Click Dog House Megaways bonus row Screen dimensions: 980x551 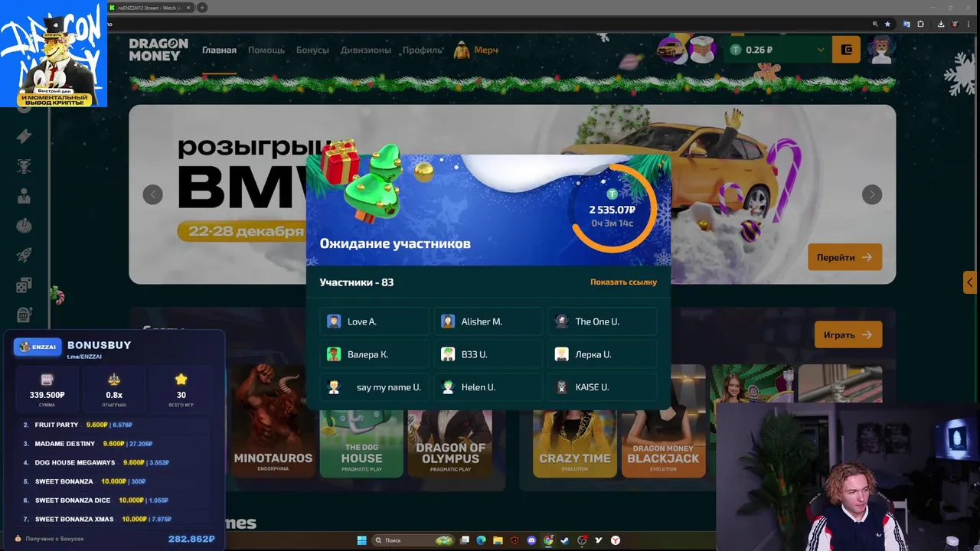(115, 462)
